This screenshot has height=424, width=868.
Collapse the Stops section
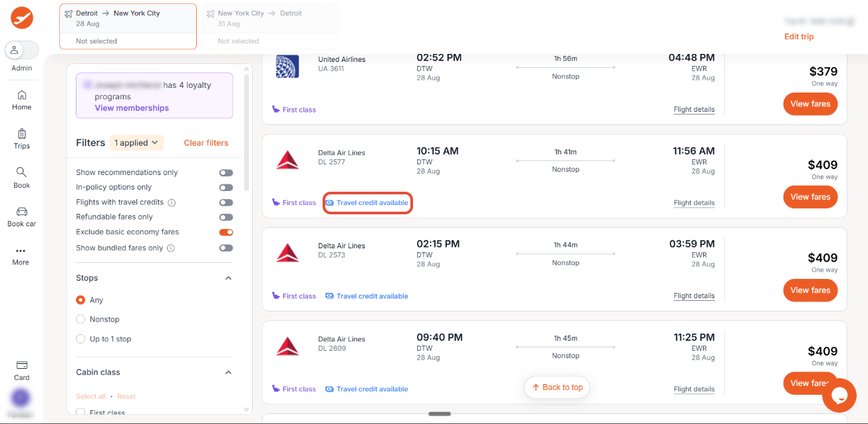pos(228,278)
